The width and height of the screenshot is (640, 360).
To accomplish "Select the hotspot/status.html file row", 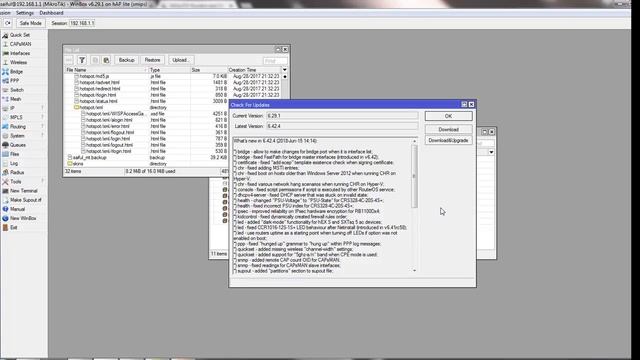I will 173,101.
